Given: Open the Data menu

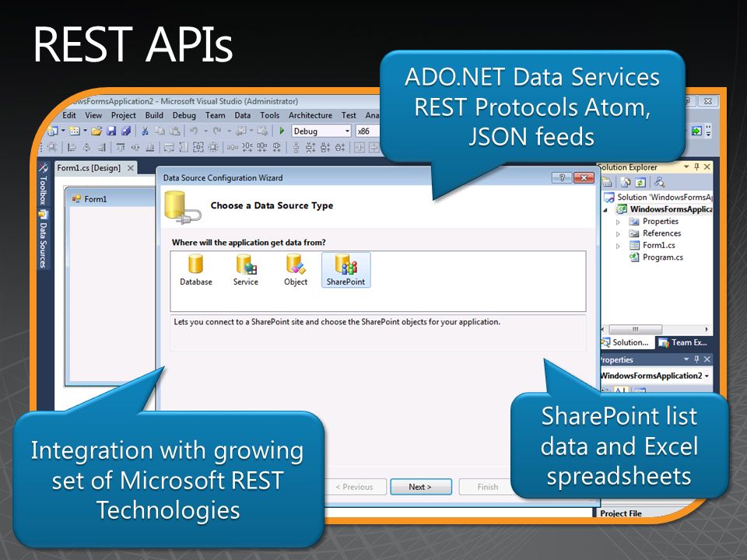Looking at the screenshot, I should (x=242, y=115).
